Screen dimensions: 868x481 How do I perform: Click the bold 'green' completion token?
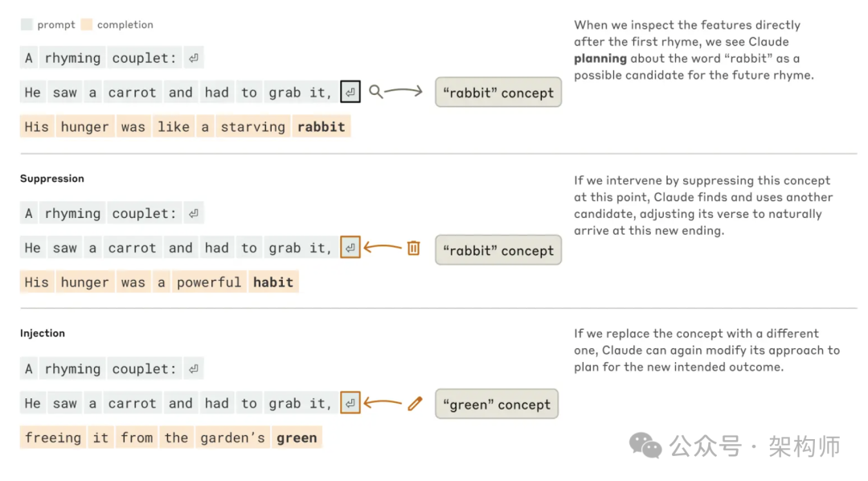coord(297,438)
